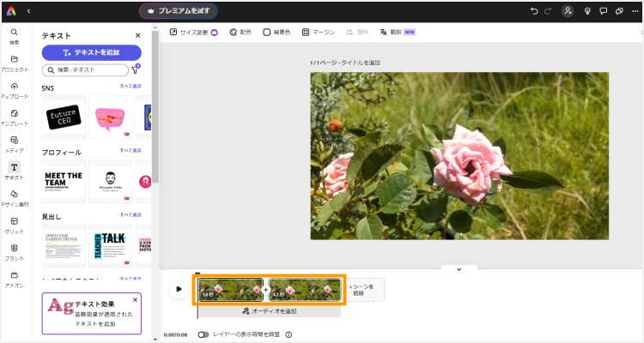644x343 pixels.
Task: Focus the text search field
Action: (85, 70)
